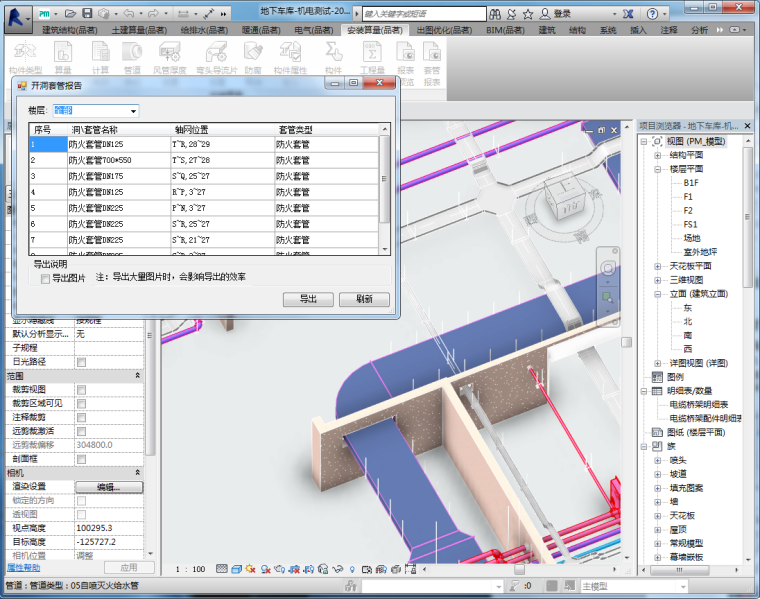Collapse the 视图 (PM_模型) tree node
The width and height of the screenshot is (760, 599).
644,142
